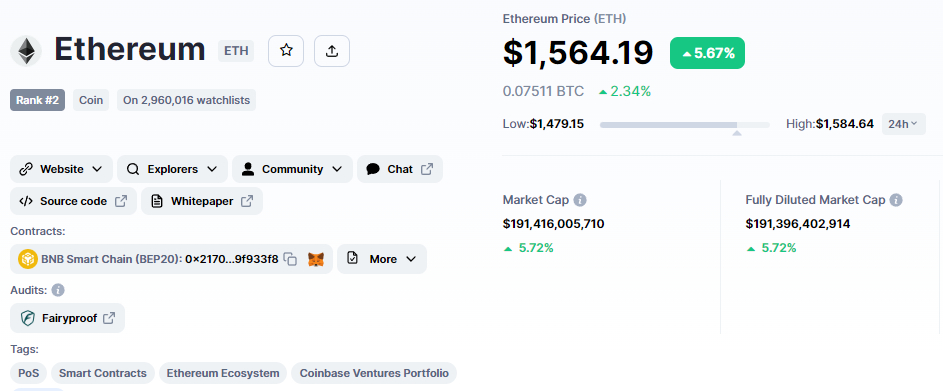Open the Whitepaper link
This screenshot has width=943, height=391.
tap(202, 201)
